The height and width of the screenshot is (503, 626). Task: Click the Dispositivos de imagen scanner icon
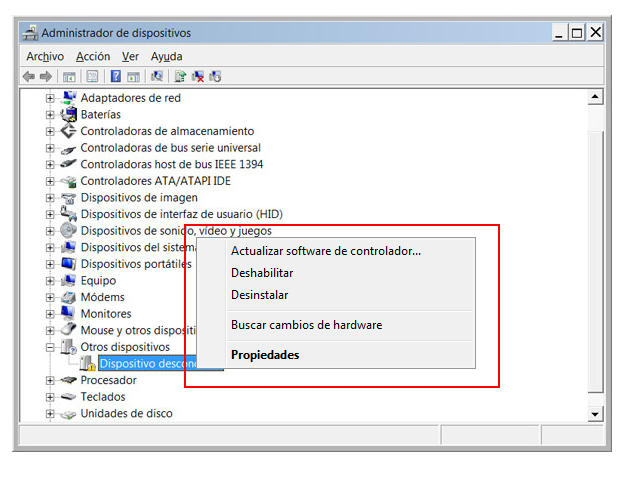click(x=69, y=198)
